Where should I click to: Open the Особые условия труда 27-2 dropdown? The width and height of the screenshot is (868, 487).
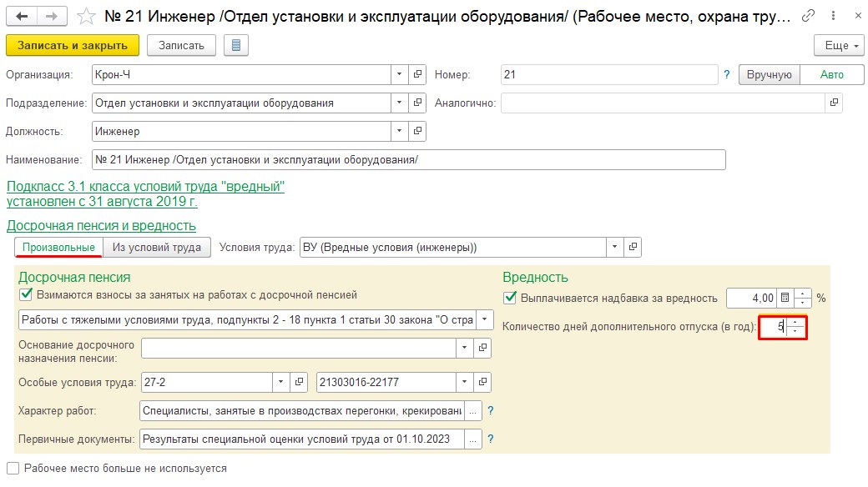click(280, 382)
